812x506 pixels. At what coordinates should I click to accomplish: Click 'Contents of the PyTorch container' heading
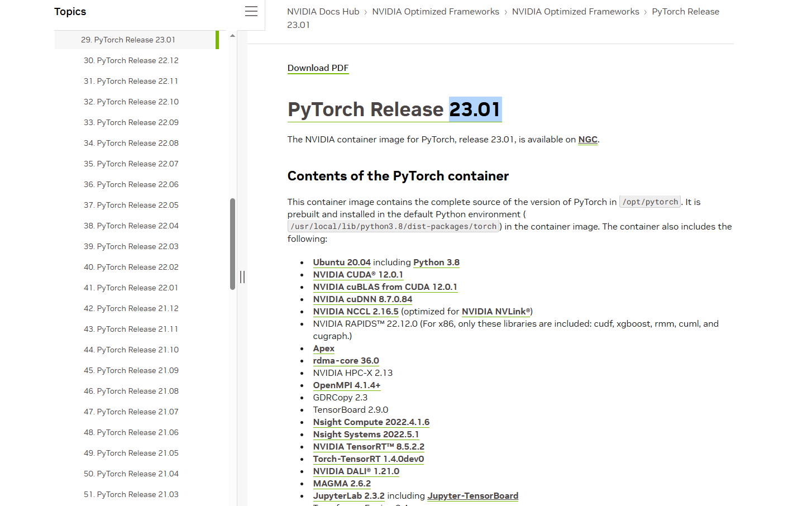click(398, 176)
